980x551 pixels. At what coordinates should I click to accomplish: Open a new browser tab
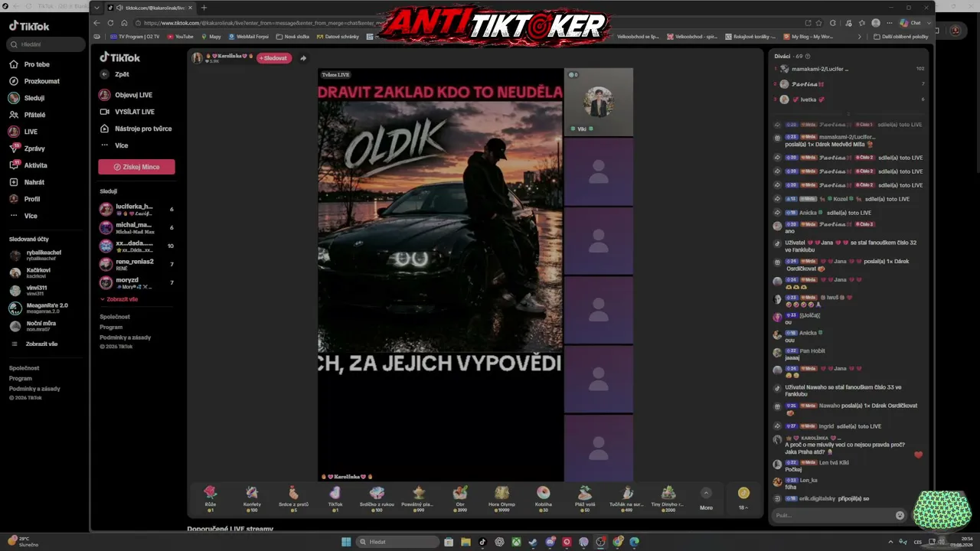click(204, 8)
